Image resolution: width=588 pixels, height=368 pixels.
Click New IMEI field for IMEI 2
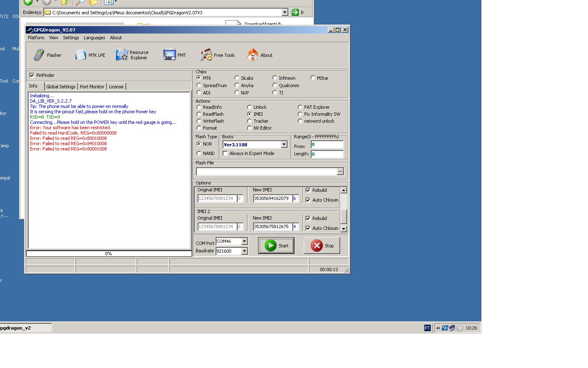(x=272, y=227)
